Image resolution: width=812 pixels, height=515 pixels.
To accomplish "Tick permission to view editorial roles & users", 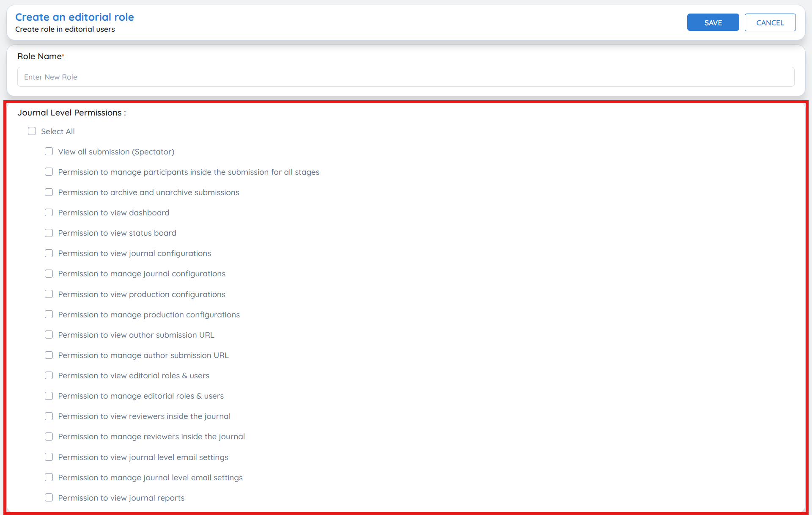I will tap(49, 375).
